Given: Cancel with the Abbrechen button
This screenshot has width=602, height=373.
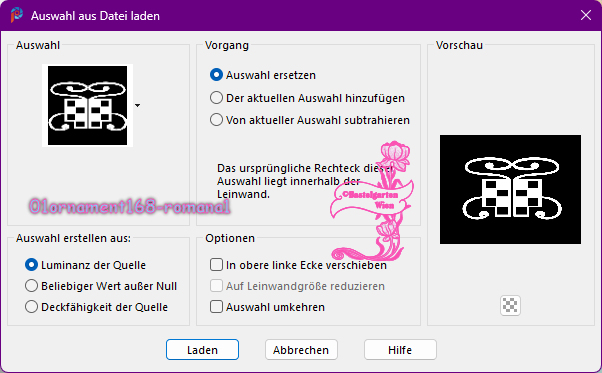Looking at the screenshot, I should point(301,350).
